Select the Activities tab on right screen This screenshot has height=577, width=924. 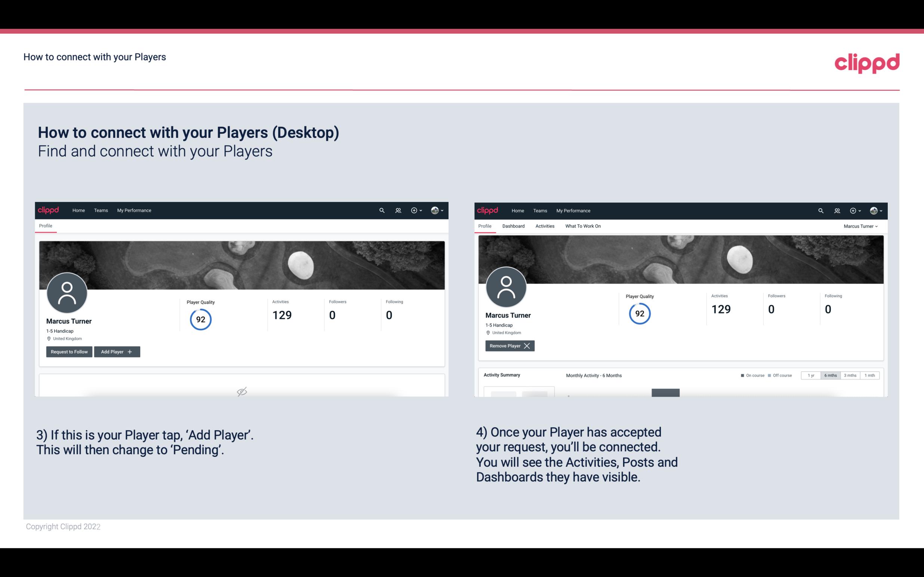(545, 226)
